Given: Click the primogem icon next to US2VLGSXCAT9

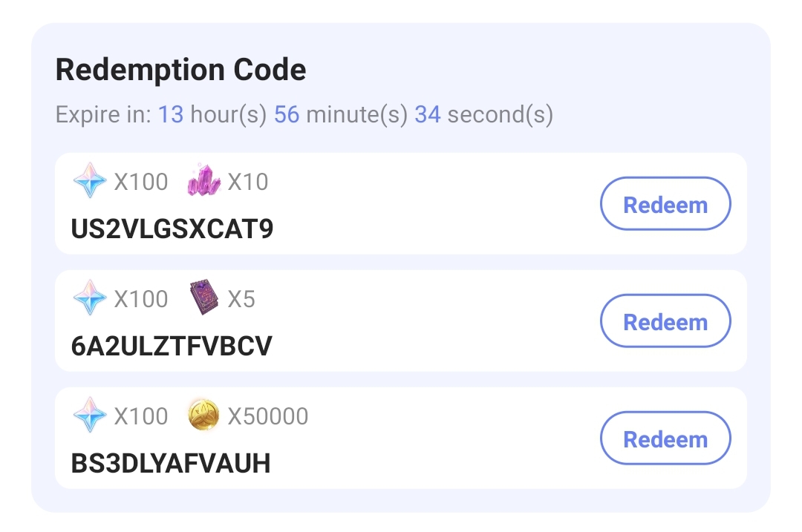Looking at the screenshot, I should 90,180.
